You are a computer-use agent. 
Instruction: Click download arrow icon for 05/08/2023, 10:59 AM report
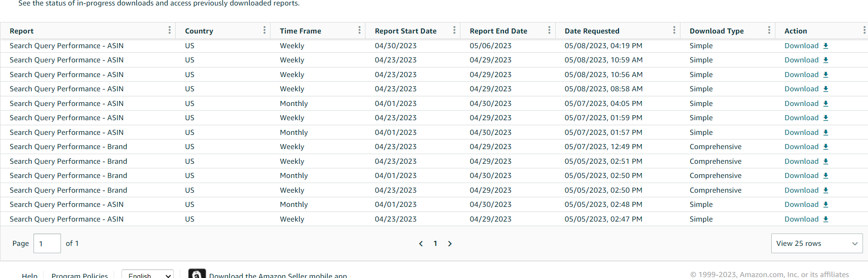[x=826, y=60]
